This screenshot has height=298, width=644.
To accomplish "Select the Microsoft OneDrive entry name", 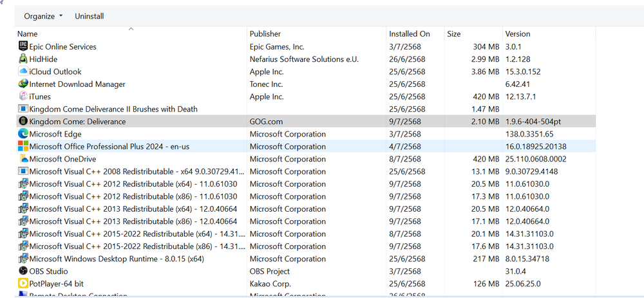I will (x=63, y=159).
